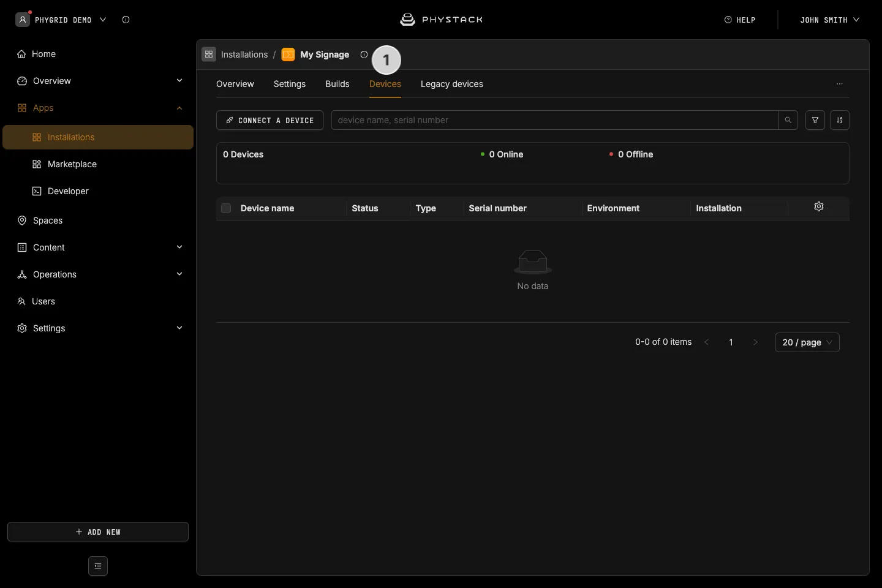Screen dimensions: 882x588
Task: Click the sort order icon
Action: tap(840, 120)
